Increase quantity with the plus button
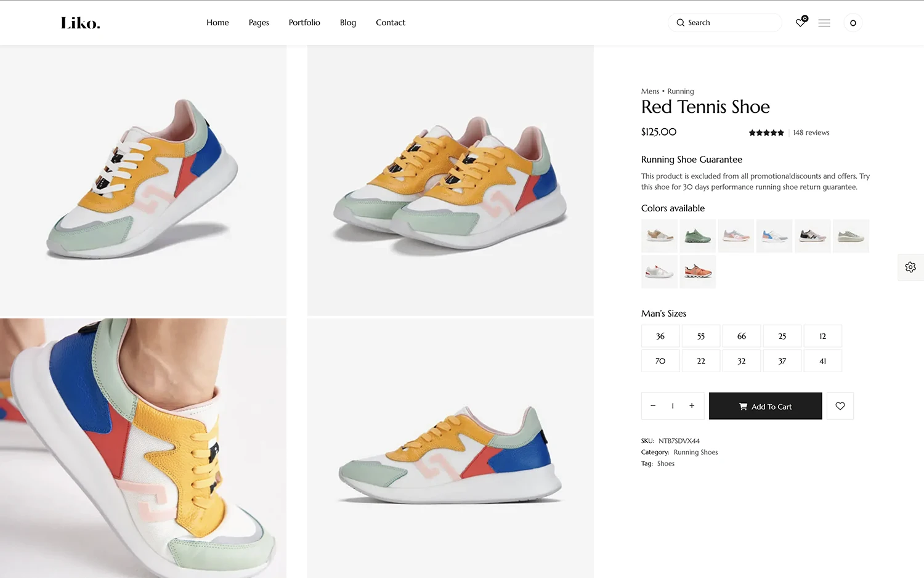The width and height of the screenshot is (924, 578). click(x=692, y=406)
